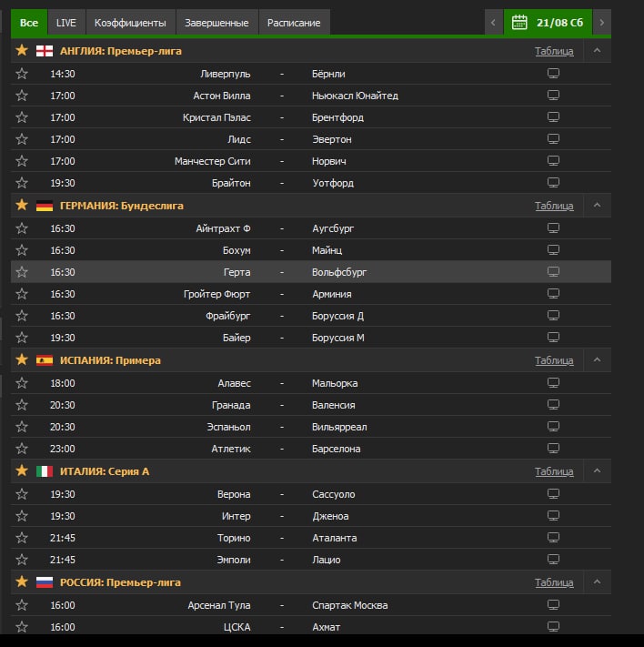The width and height of the screenshot is (644, 647).
Task: Open TV icon for Астон Вилла match
Action: tap(553, 96)
